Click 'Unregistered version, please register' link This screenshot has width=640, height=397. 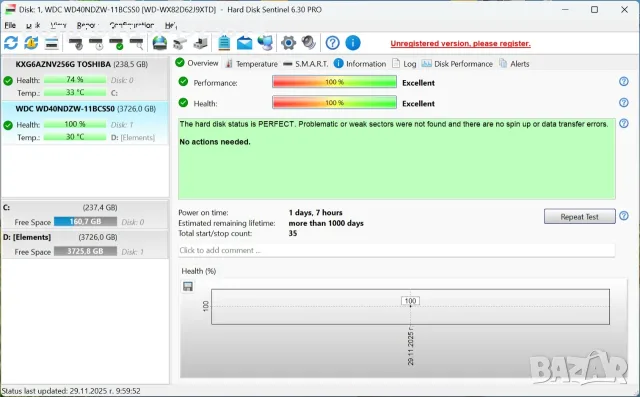coord(460,44)
